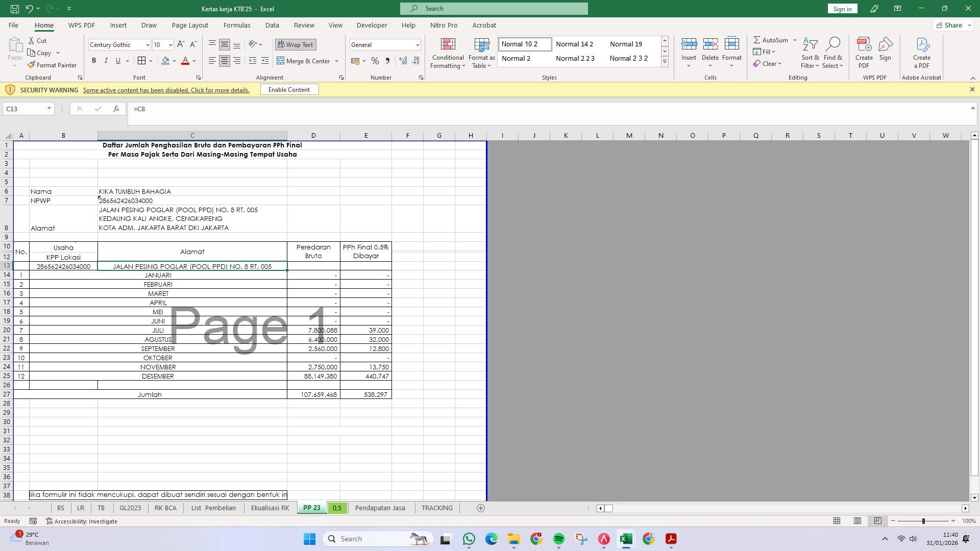
Task: Toggle bold formatting
Action: click(x=94, y=60)
